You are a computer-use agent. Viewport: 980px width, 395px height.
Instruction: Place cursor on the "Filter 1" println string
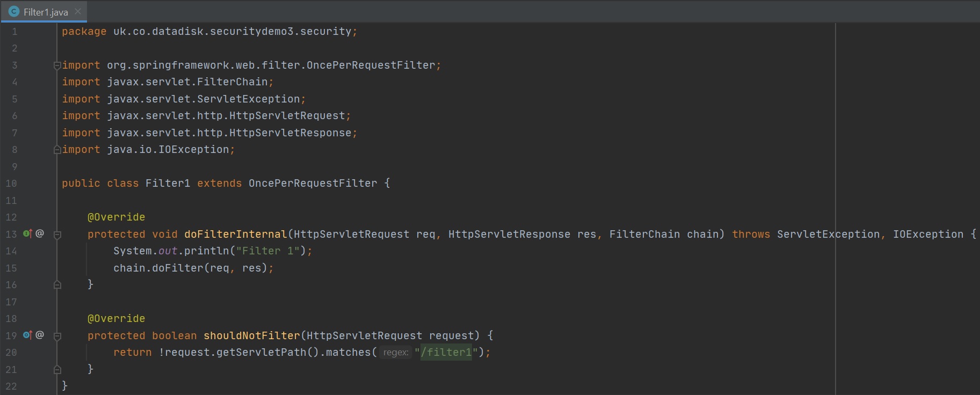tap(267, 251)
